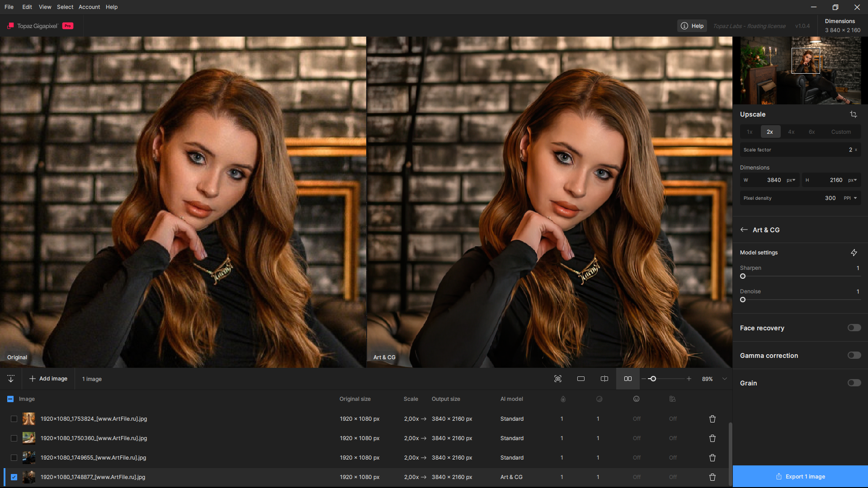Collapse the image list panel icon
The height and width of the screenshot is (488, 868).
(11, 379)
